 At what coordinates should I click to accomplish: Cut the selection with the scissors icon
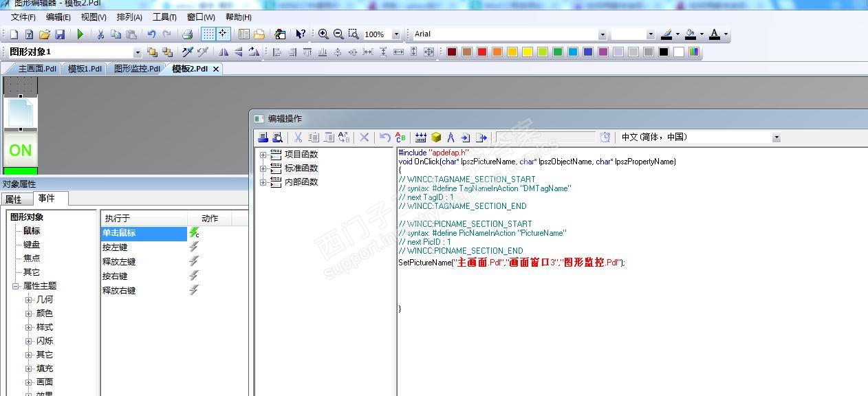pos(100,34)
